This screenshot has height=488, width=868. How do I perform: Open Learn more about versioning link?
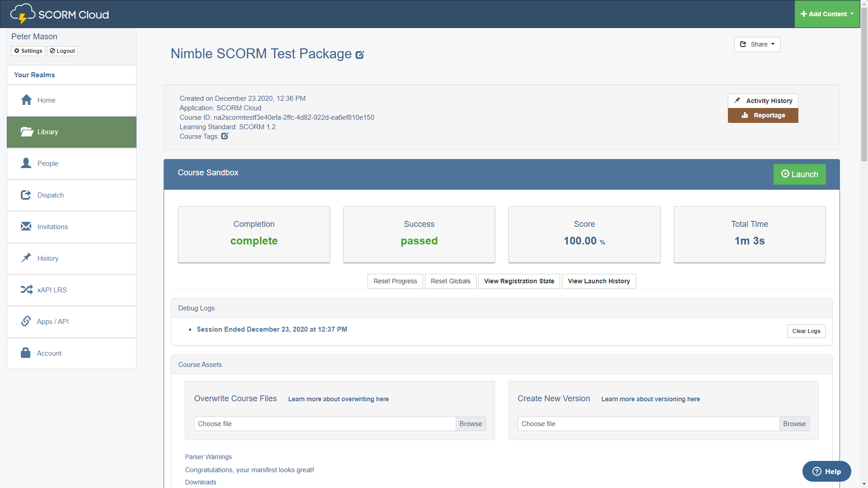point(651,399)
